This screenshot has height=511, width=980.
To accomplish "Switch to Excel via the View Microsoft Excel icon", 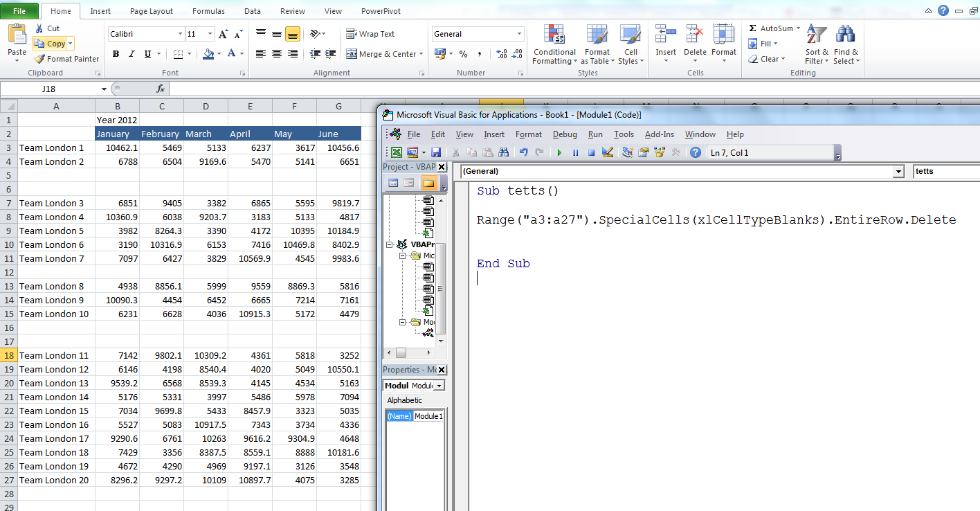I will 397,153.
